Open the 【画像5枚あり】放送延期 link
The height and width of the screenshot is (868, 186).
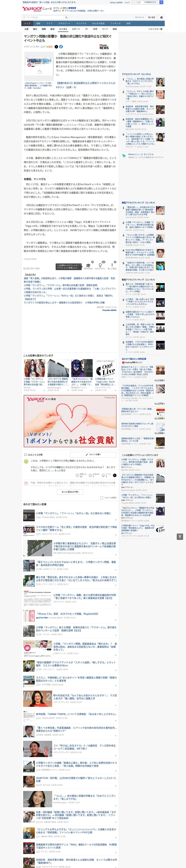coord(86,85)
